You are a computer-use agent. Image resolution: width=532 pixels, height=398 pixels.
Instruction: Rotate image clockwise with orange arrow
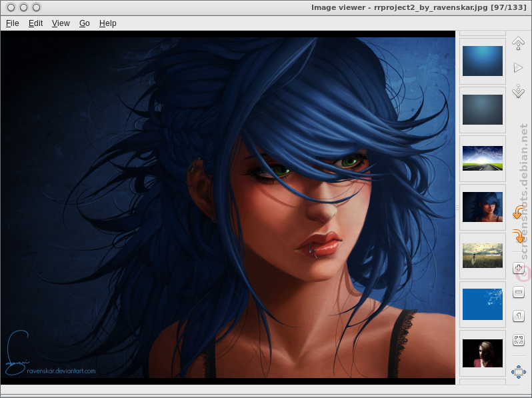coord(519,236)
